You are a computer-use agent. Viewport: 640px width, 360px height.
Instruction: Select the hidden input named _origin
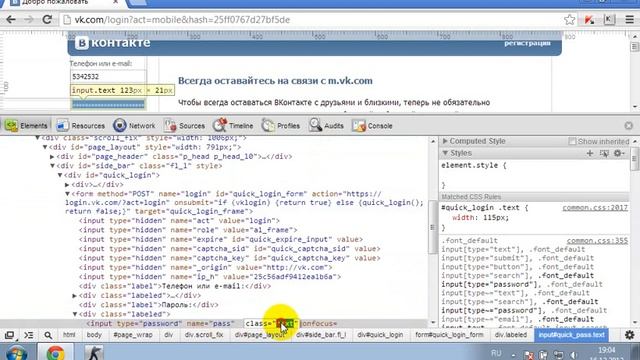[x=205, y=267]
